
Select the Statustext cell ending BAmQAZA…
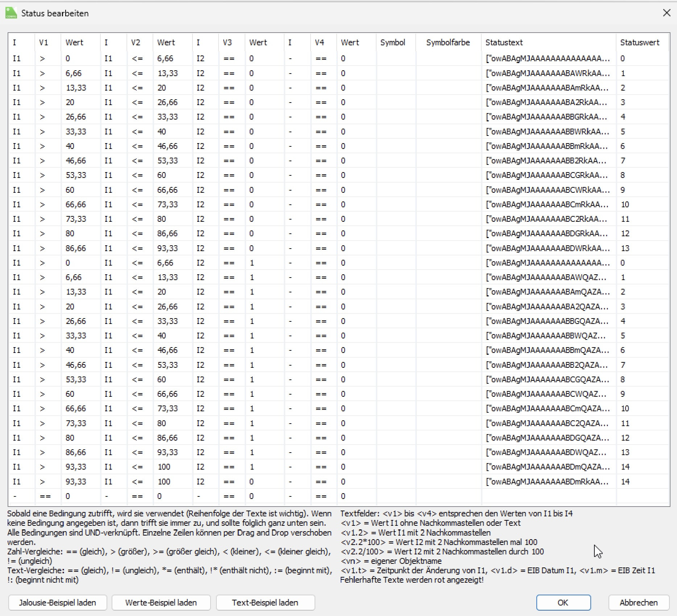pyautogui.click(x=548, y=292)
